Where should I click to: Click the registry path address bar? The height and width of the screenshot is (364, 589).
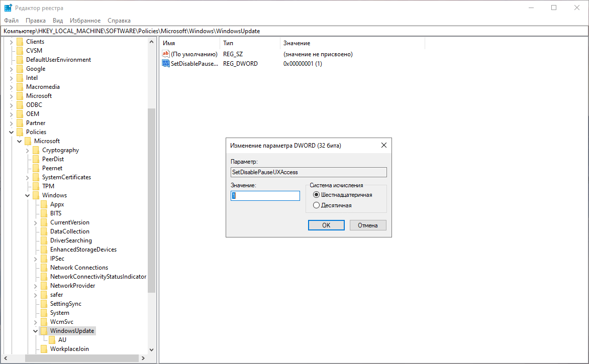click(x=151, y=31)
